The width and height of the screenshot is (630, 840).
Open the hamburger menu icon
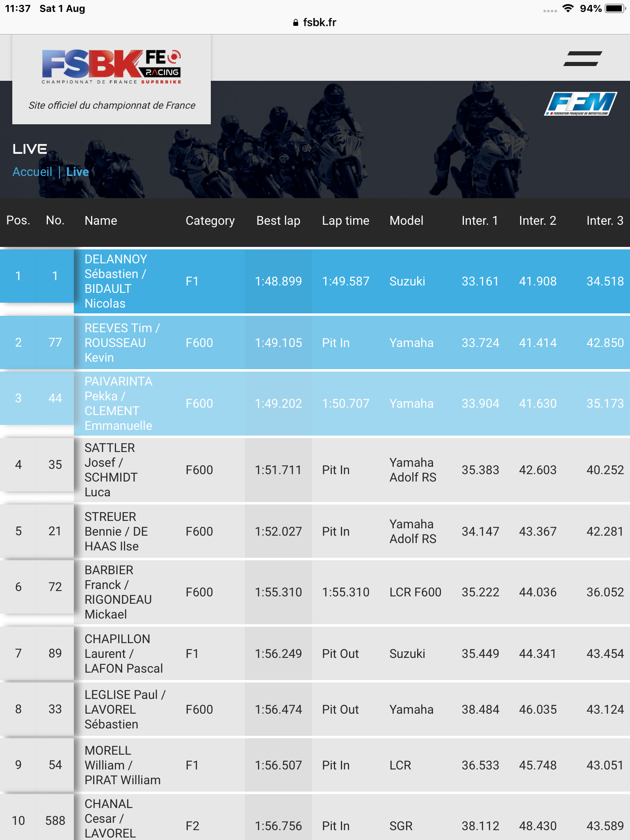point(582,59)
